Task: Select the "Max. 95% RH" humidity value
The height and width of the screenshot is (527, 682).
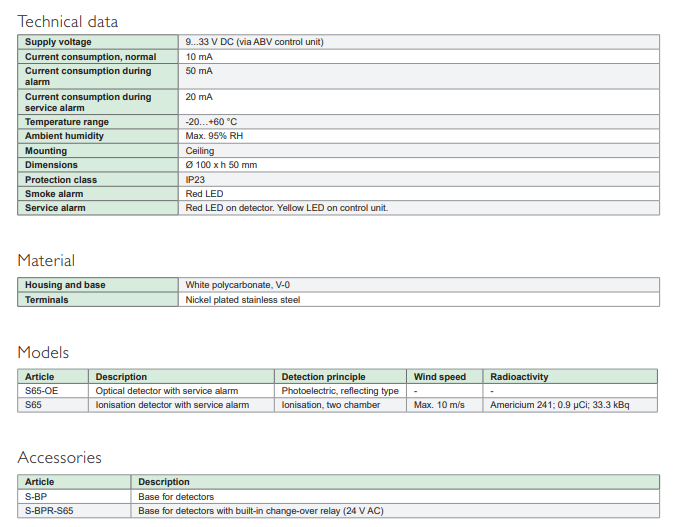Action: point(214,136)
